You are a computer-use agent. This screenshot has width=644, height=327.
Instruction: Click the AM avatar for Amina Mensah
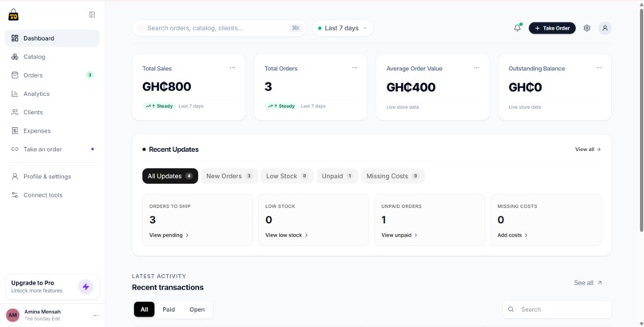[x=13, y=315]
